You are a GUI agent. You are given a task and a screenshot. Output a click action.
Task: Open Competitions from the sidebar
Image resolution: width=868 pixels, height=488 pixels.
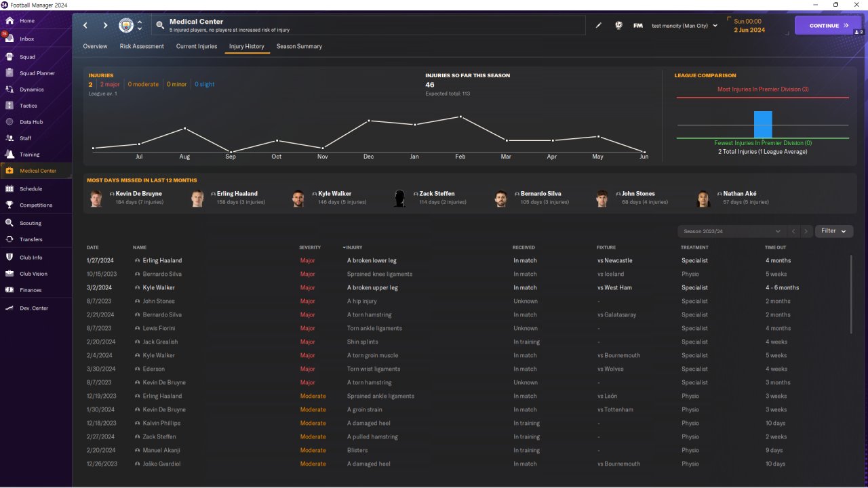(36, 205)
